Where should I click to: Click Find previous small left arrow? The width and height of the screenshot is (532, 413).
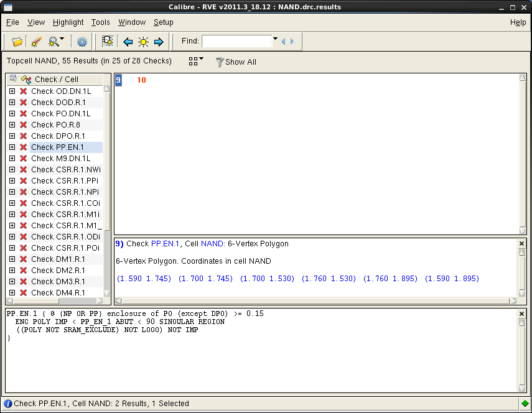click(283, 42)
